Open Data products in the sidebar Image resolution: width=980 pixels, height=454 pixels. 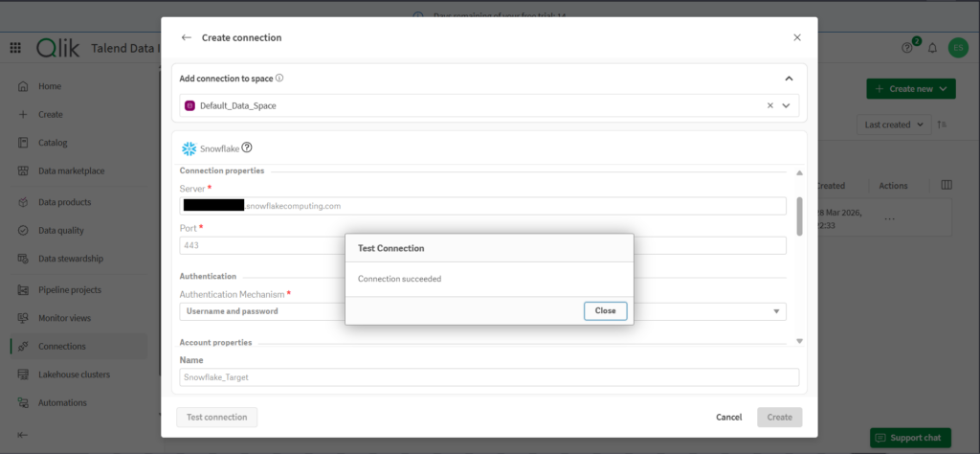click(64, 202)
